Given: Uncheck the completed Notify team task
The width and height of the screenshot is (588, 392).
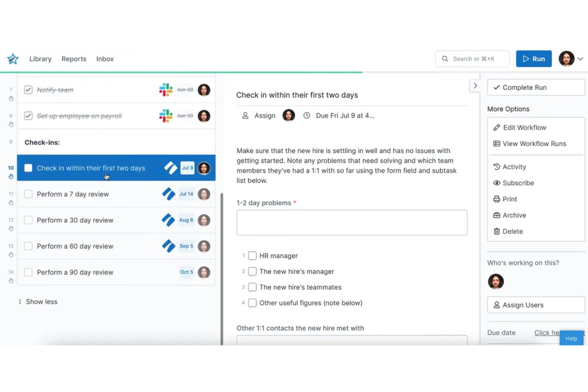Looking at the screenshot, I should [x=28, y=89].
